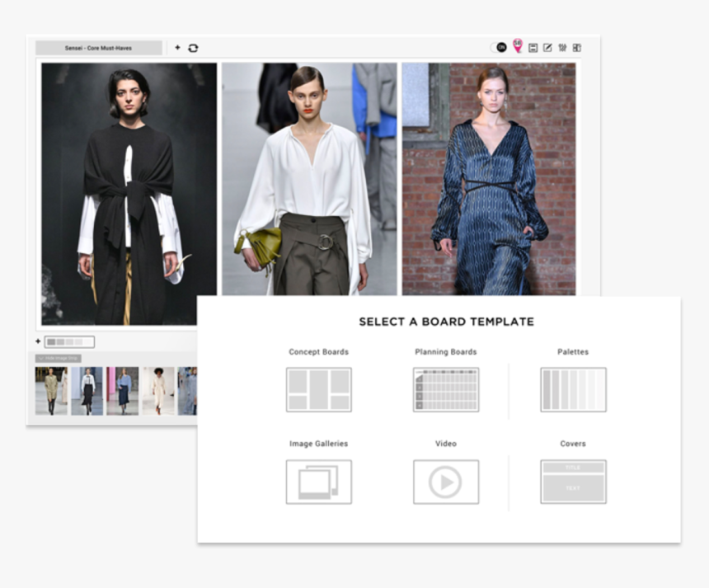Pick the cream coat thumbnail in the strip
Image resolution: width=709 pixels, height=588 pixels.
tap(158, 391)
